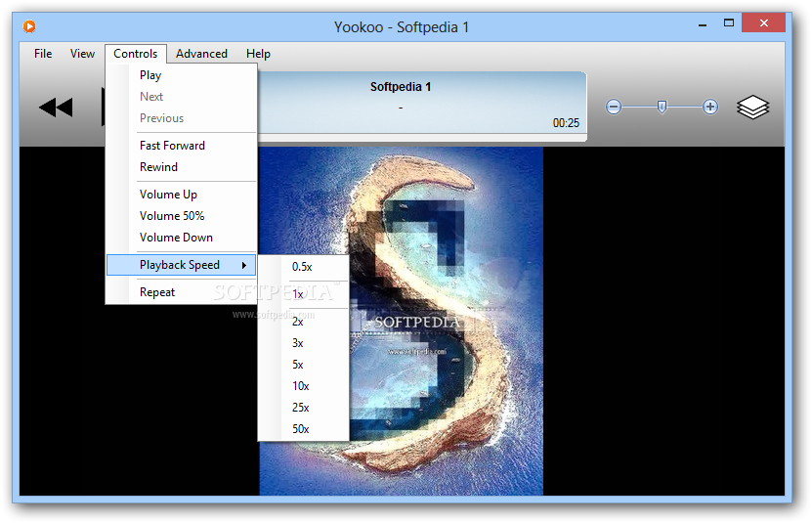Screen dimensions: 812x523
Task: Set playback speed to 10x
Action: tap(304, 386)
